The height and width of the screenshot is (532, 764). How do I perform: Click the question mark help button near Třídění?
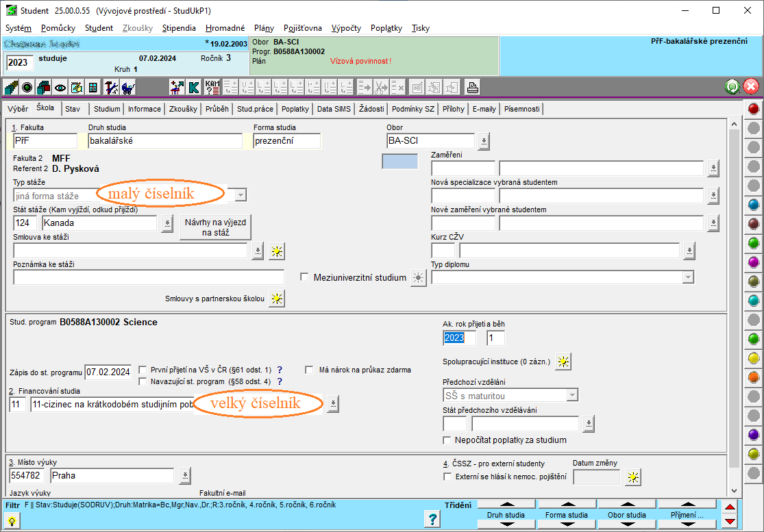point(432,520)
